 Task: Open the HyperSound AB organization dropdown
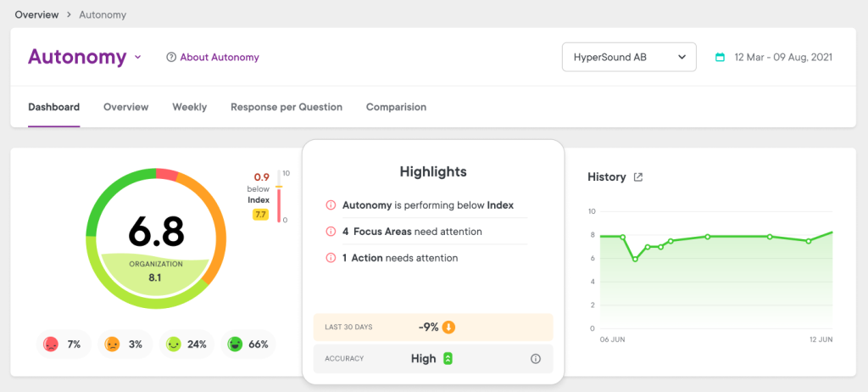[629, 57]
